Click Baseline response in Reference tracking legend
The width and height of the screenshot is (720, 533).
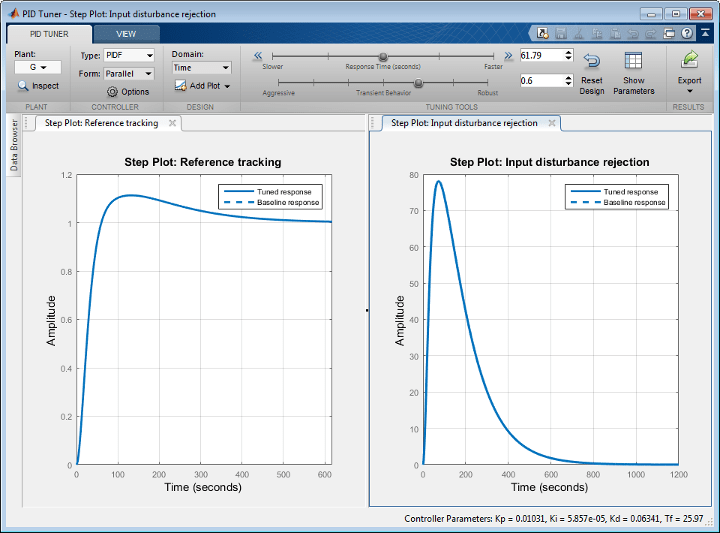click(x=288, y=202)
